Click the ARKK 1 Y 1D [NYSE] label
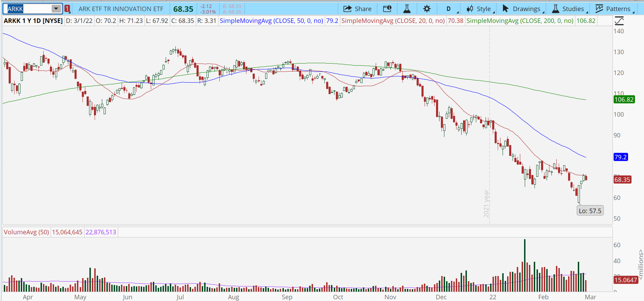Screen dimensions: 644x301 click(33, 21)
